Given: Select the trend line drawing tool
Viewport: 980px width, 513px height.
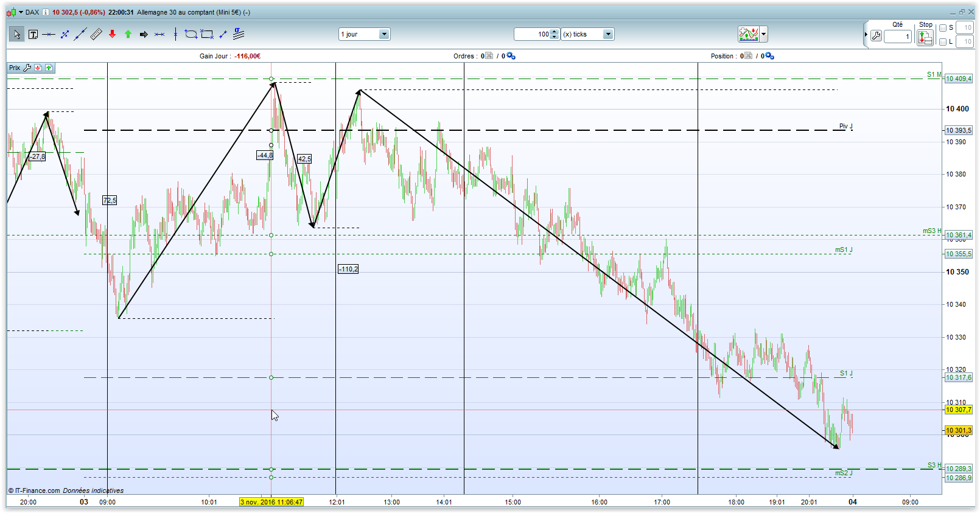Looking at the screenshot, I should pyautogui.click(x=80, y=35).
